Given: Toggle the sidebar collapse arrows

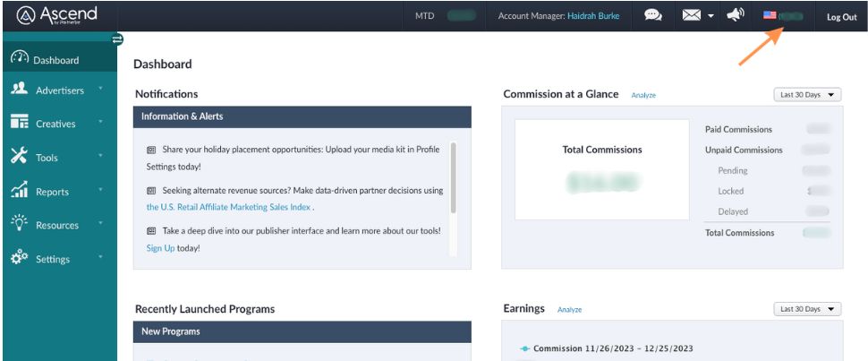Looking at the screenshot, I should pyautogui.click(x=117, y=39).
